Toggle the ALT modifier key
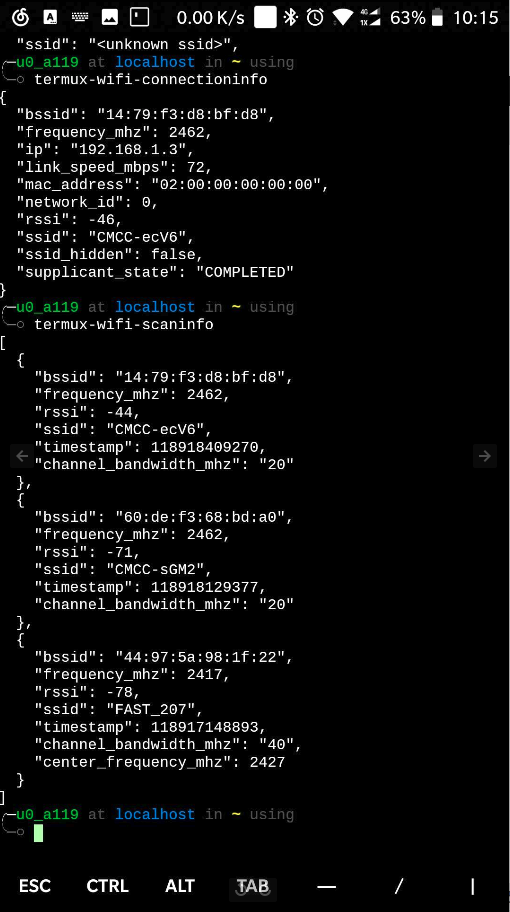510x912 pixels. 180,886
